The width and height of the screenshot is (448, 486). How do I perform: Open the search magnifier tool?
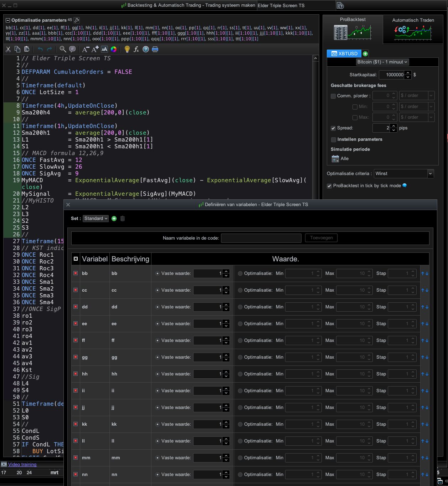(63, 49)
